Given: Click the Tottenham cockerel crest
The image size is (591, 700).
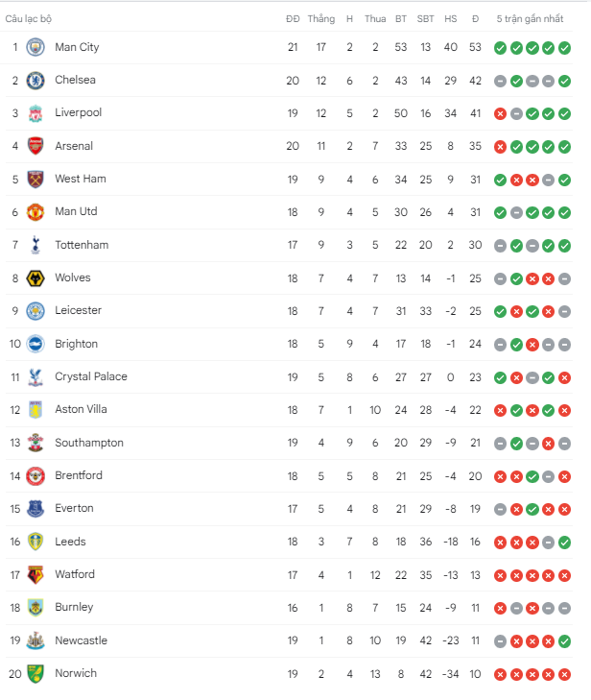Looking at the screenshot, I should tap(35, 245).
